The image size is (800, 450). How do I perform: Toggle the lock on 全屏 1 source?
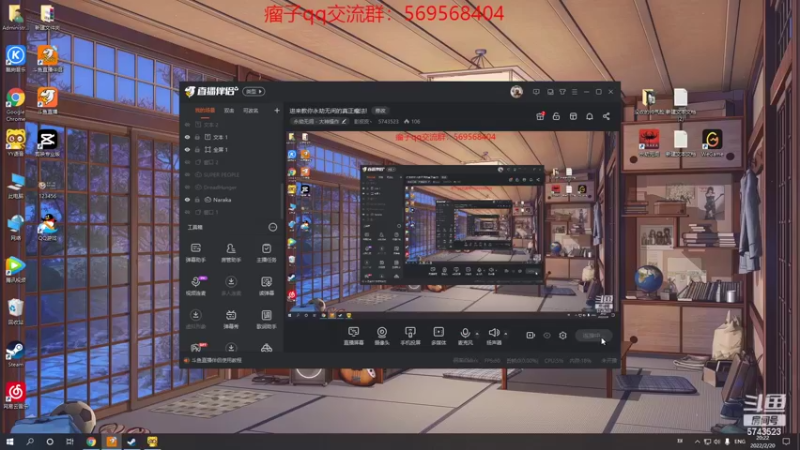[197, 149]
